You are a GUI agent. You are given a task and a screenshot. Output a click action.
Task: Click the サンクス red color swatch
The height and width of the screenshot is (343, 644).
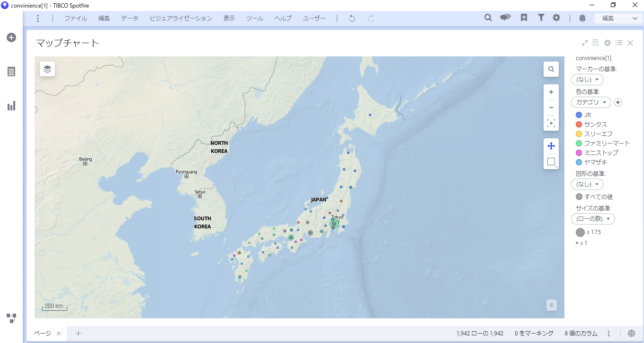tap(579, 125)
